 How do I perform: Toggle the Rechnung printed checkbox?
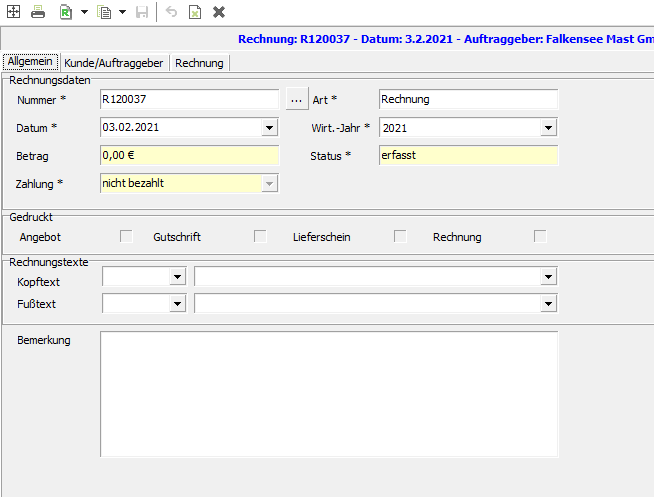(x=540, y=237)
